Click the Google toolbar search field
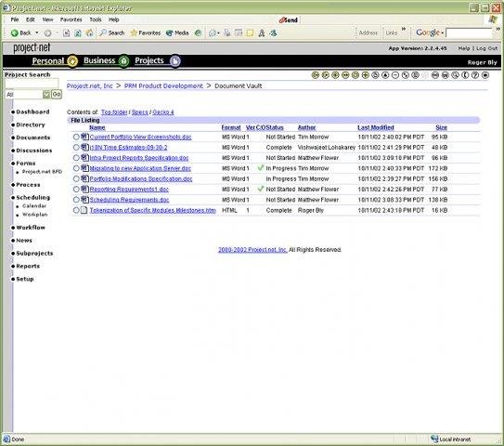Viewport: 504px width, 446px height. click(x=469, y=33)
